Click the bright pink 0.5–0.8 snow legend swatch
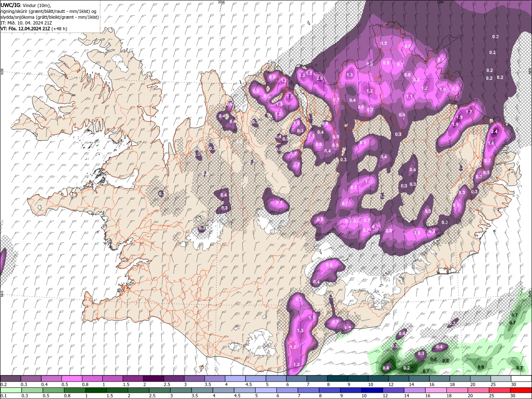This screenshot has height=399, width=532. (x=71, y=379)
